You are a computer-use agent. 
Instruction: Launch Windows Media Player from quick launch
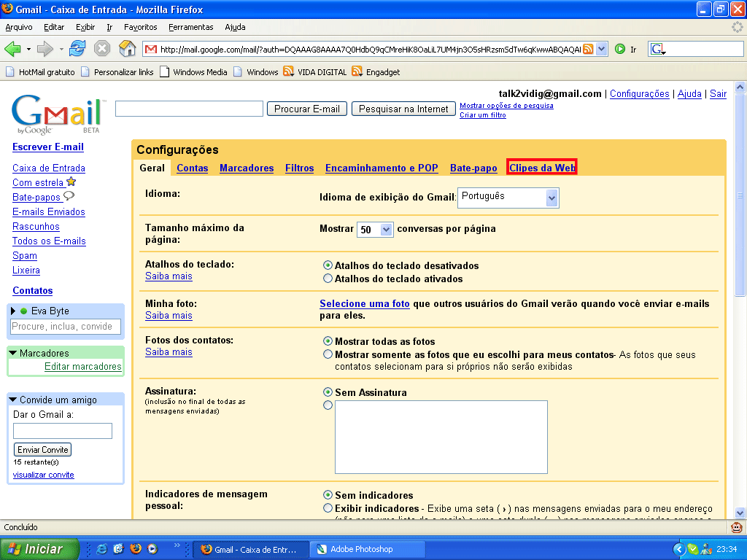(x=152, y=549)
